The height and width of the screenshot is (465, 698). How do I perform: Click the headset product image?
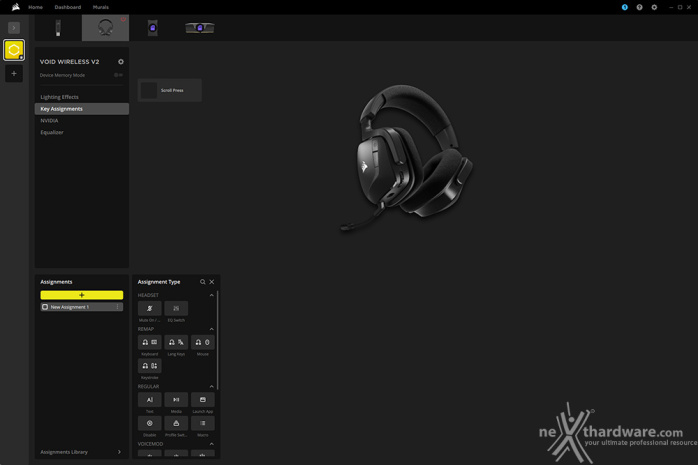406,158
